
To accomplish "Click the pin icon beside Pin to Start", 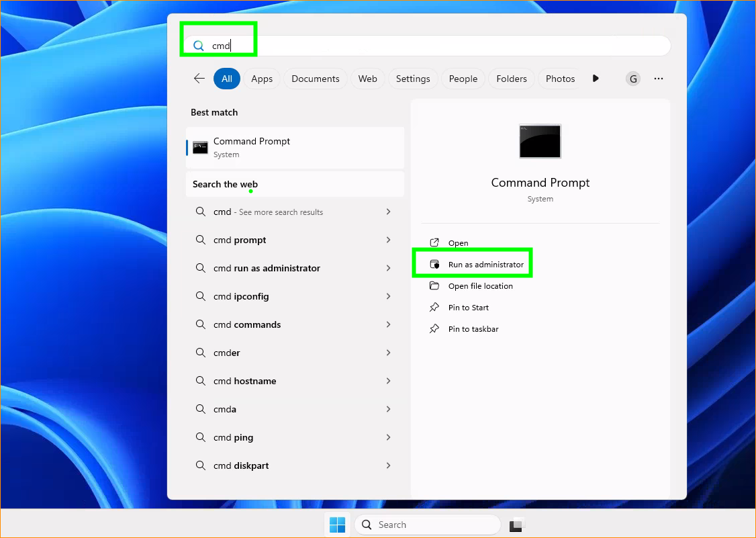I will click(x=434, y=308).
